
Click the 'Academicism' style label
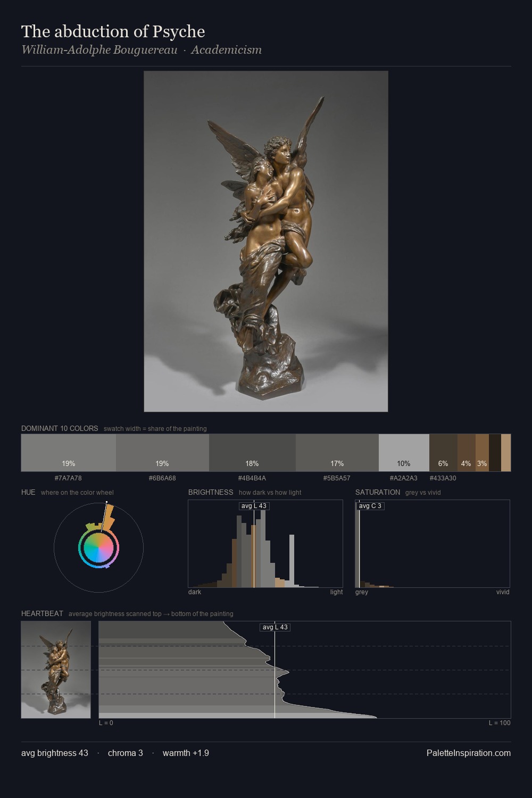pos(226,50)
